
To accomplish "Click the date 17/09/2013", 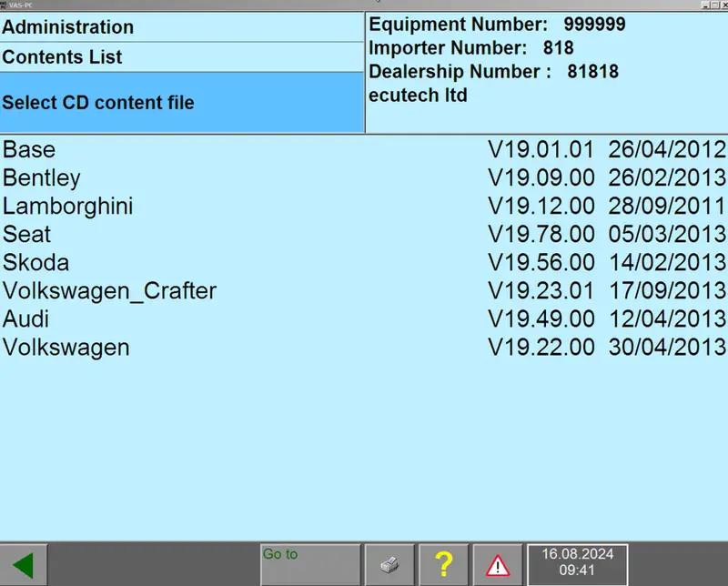I will click(667, 290).
